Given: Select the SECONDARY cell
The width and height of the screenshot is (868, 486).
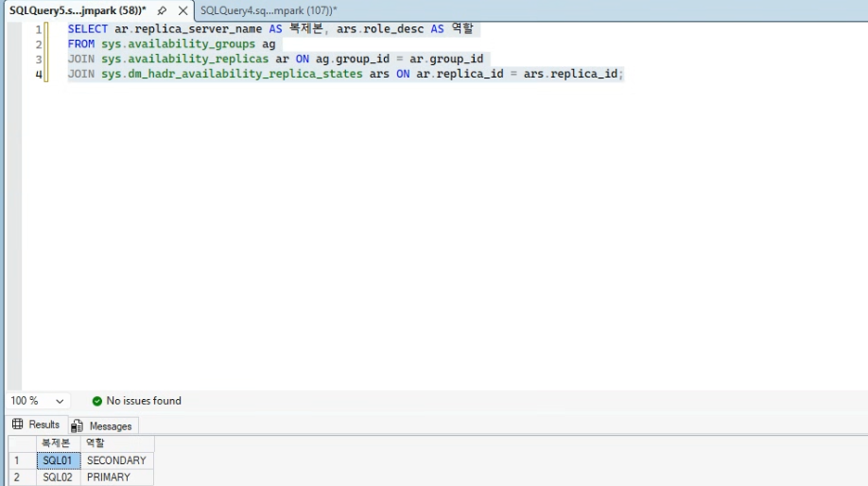Looking at the screenshot, I should point(117,460).
